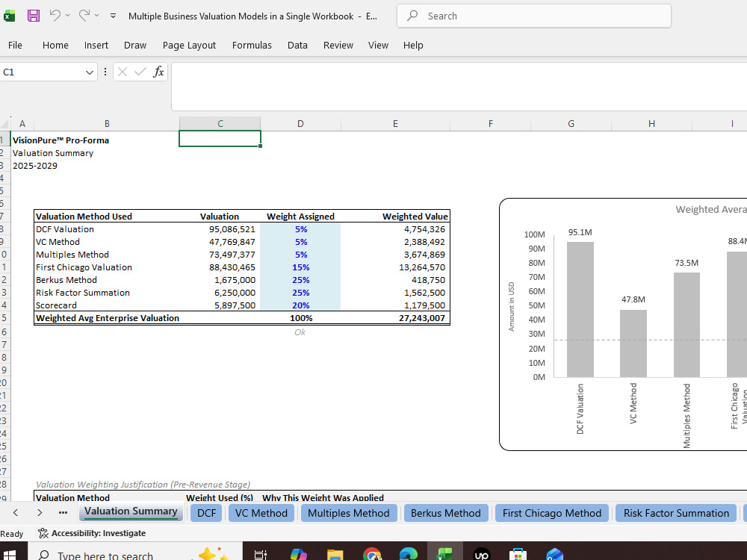Select the VisionPure Pro-Forma title cell
The height and width of the screenshot is (560, 747).
pos(61,140)
